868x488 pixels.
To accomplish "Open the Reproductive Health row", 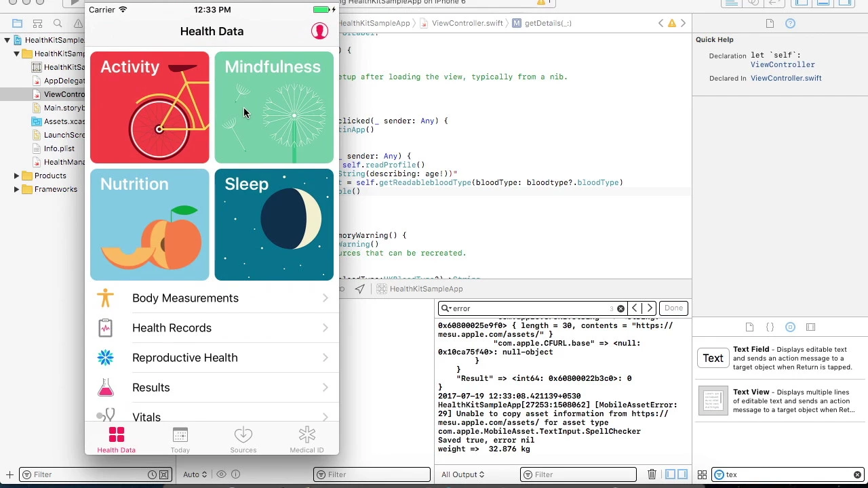I will [212, 358].
